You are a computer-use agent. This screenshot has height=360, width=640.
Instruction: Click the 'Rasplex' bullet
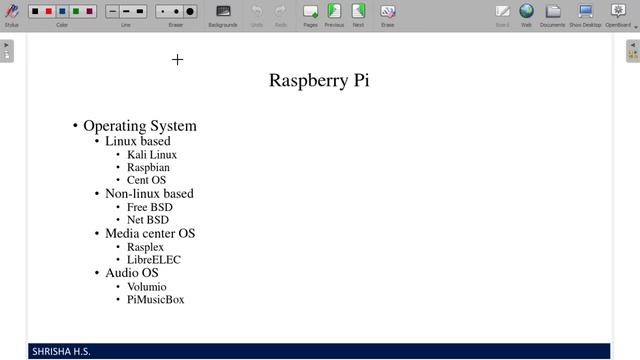145,247
